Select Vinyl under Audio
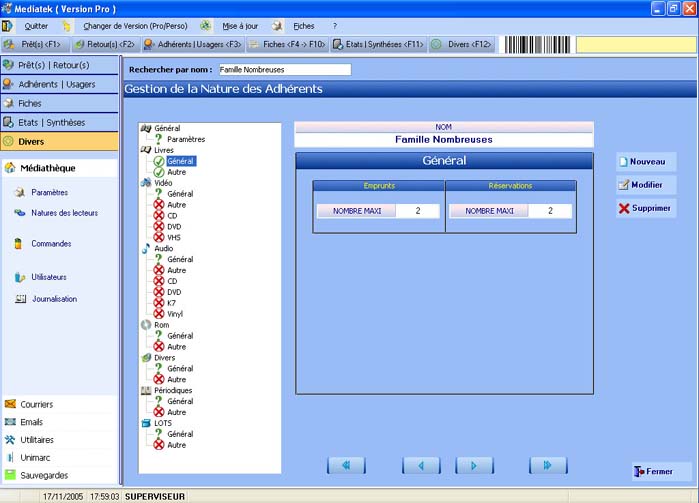The width and height of the screenshot is (699, 503). coord(175,314)
